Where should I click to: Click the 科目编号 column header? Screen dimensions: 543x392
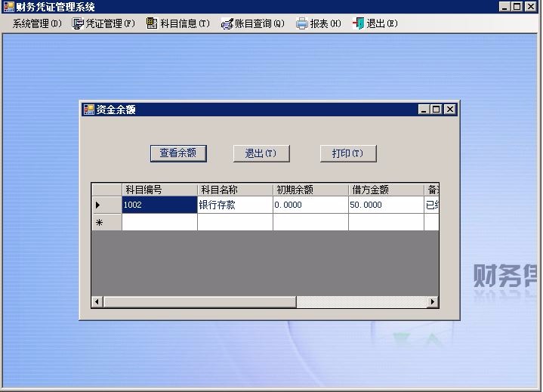click(159, 190)
